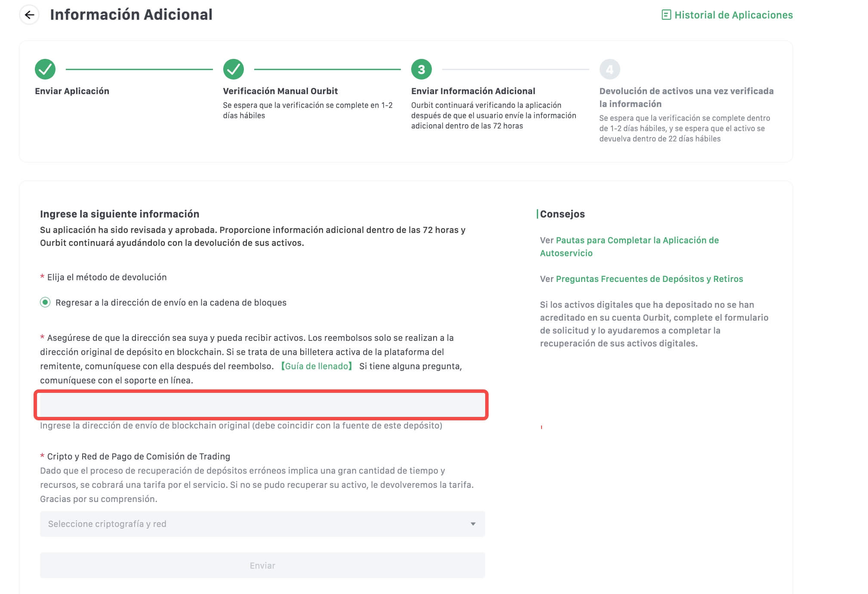Open the Guía de llenado link
Viewport: 868px width, 594px height.
pos(317,366)
